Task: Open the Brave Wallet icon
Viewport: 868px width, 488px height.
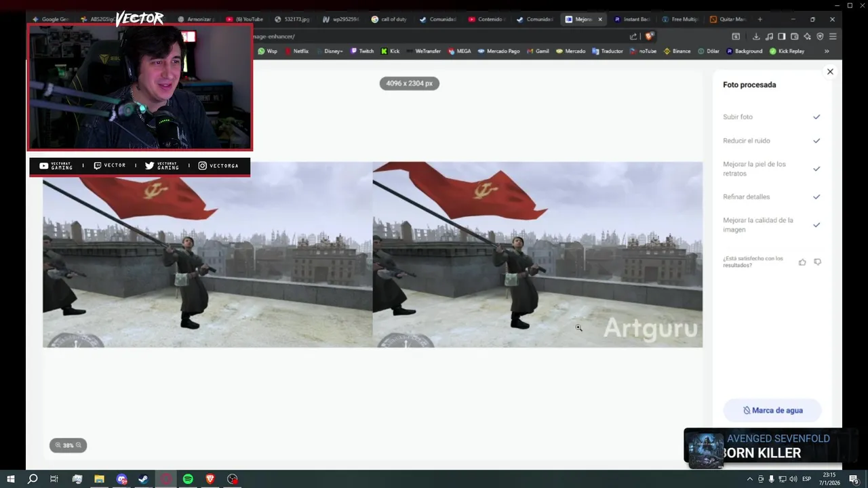Action: click(795, 37)
